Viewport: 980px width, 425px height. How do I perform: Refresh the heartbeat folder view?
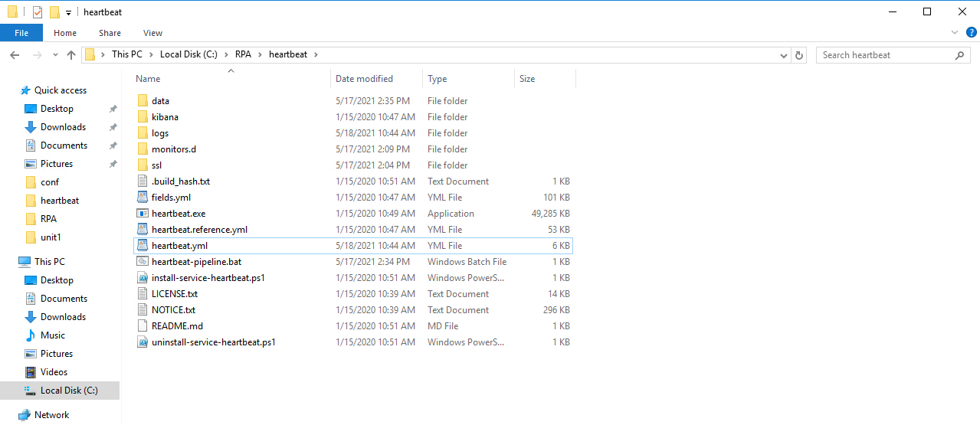799,55
